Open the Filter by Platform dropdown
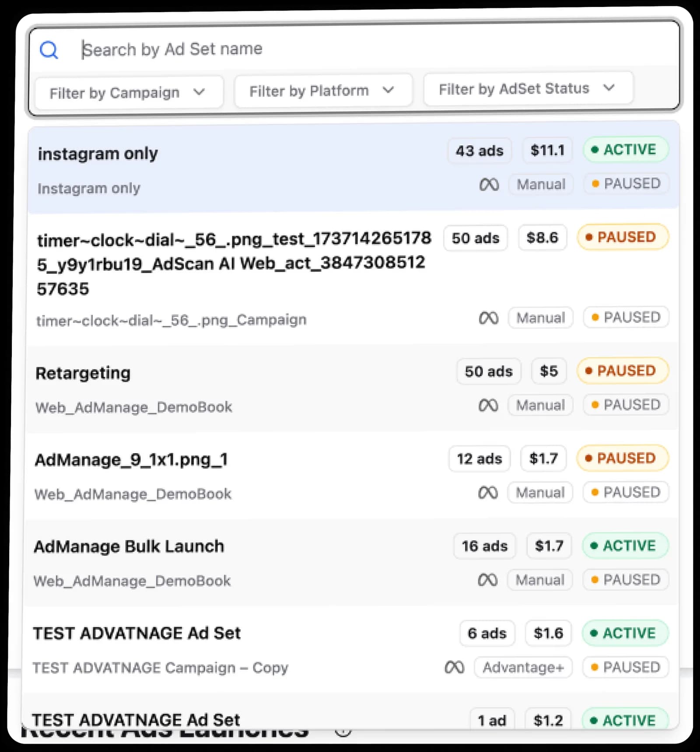 click(323, 91)
